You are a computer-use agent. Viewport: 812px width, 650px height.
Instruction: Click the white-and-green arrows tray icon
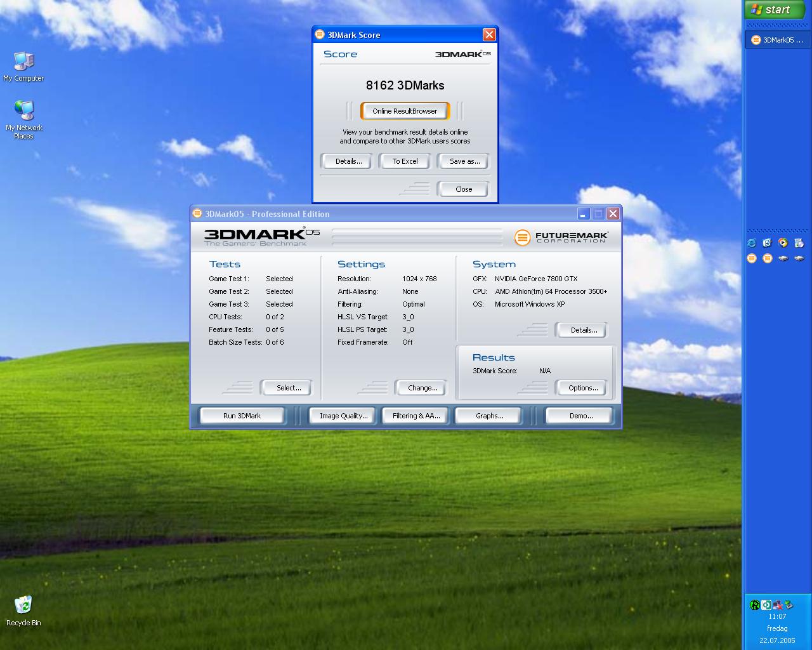(766, 605)
